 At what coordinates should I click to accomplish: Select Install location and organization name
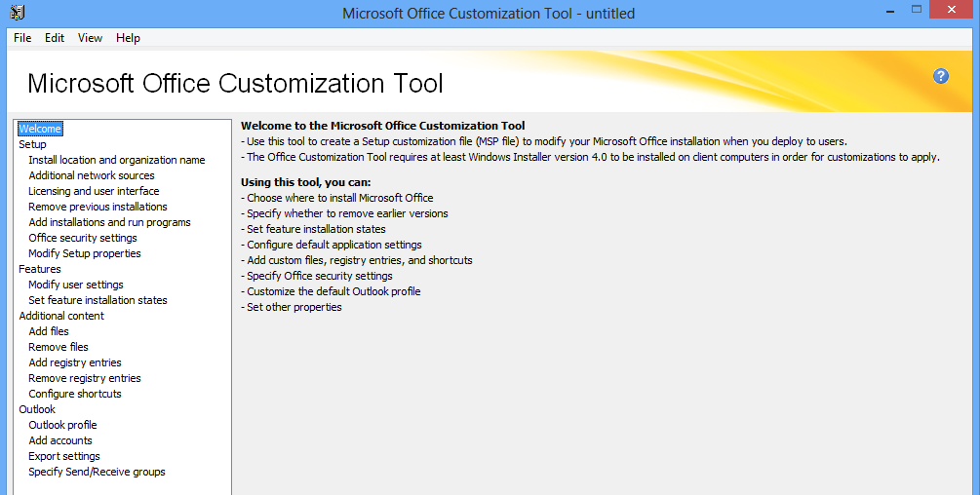pyautogui.click(x=116, y=160)
